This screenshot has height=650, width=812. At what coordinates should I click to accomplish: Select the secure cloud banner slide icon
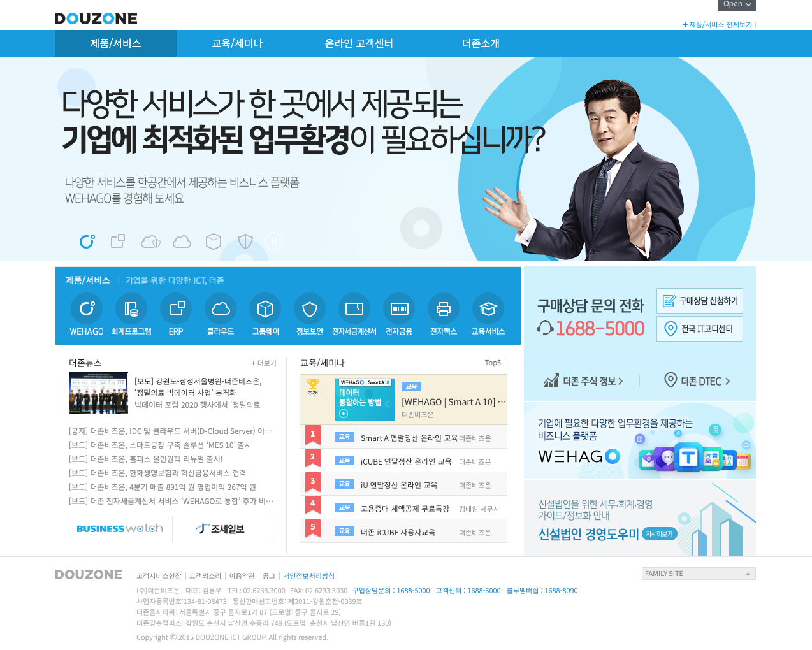coord(150,242)
